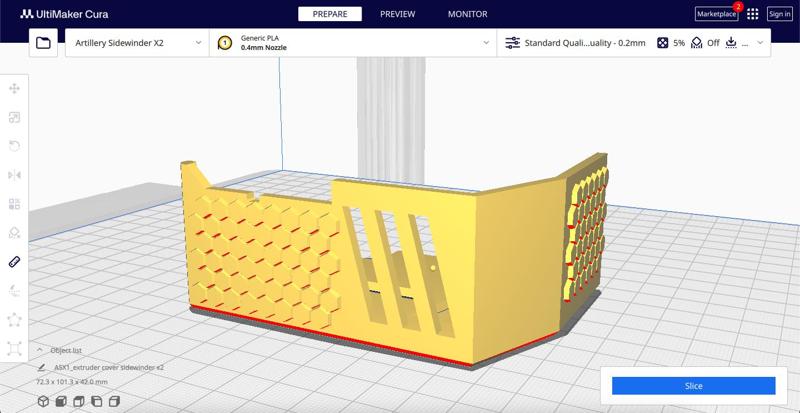The image size is (800, 413).
Task: Open the Marketplace
Action: click(716, 14)
